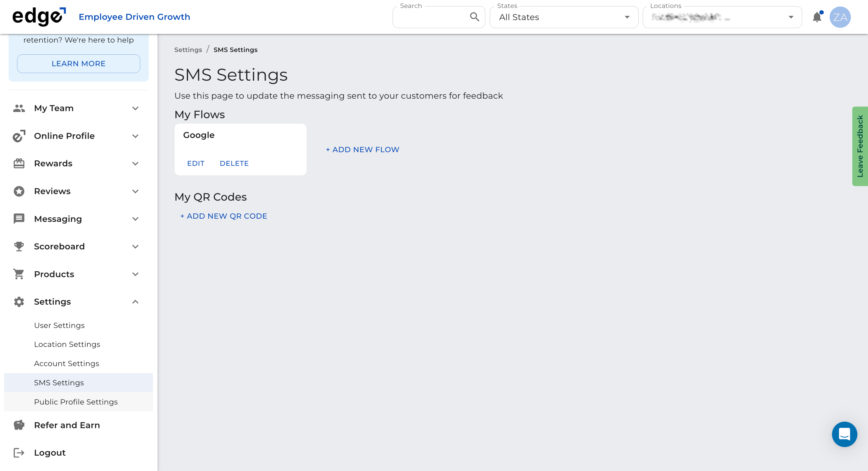Click the edge logo
The height and width of the screenshot is (471, 868).
pyautogui.click(x=39, y=17)
